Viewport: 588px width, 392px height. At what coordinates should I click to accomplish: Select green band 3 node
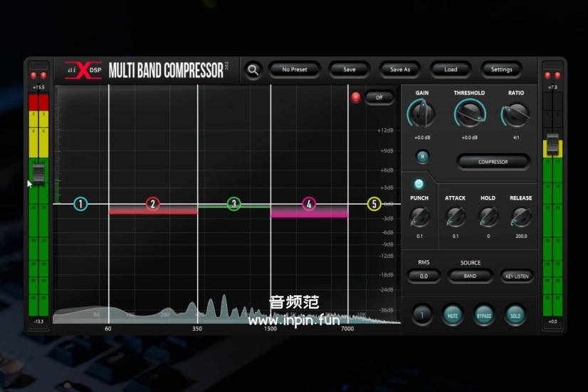233,204
